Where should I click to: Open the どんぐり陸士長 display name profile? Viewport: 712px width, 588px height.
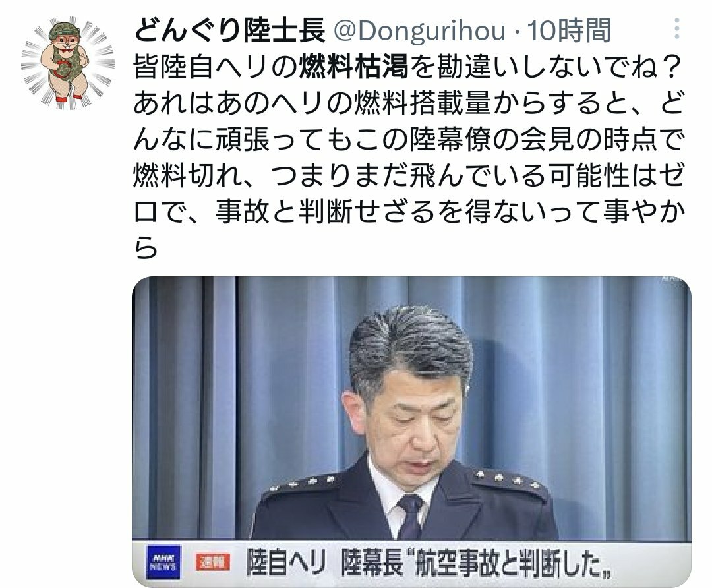click(229, 30)
